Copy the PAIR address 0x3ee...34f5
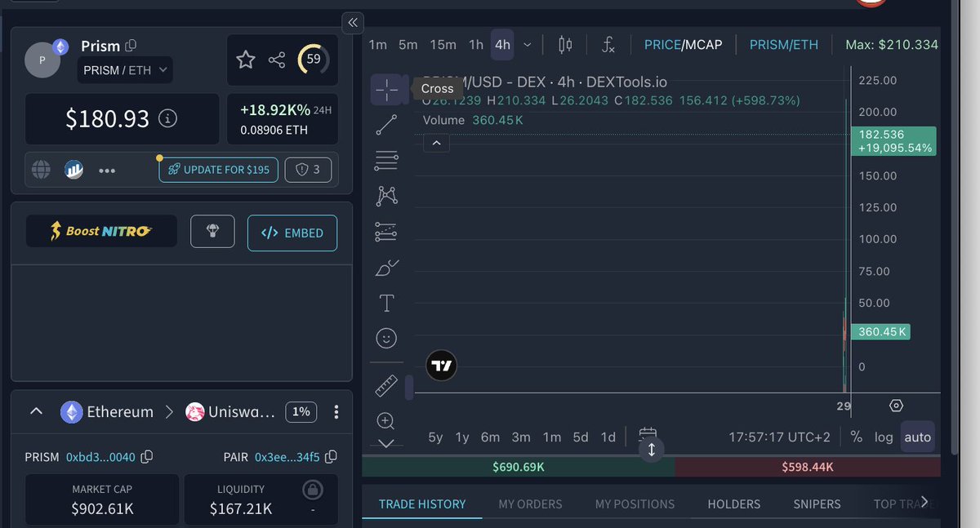The height and width of the screenshot is (528, 980). (331, 457)
